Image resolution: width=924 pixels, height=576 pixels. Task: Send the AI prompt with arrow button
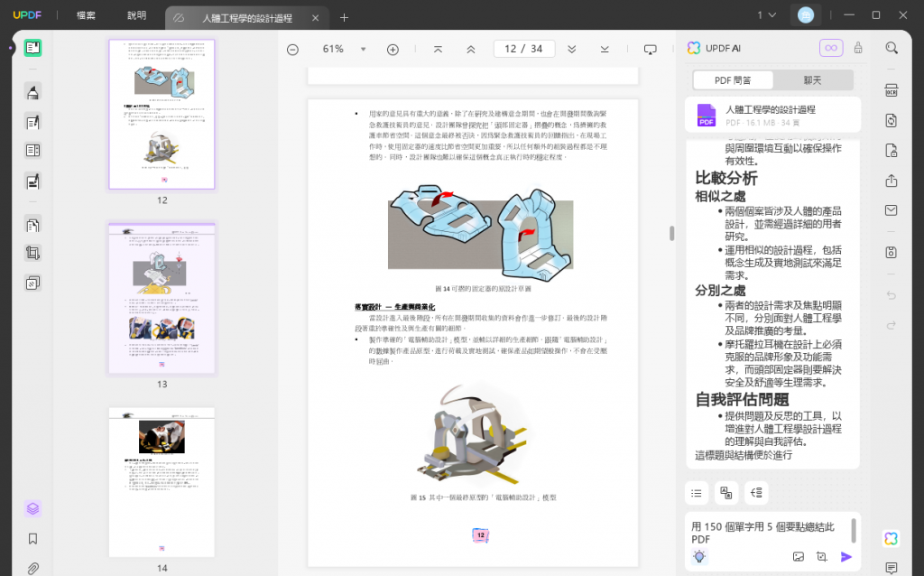point(846,556)
